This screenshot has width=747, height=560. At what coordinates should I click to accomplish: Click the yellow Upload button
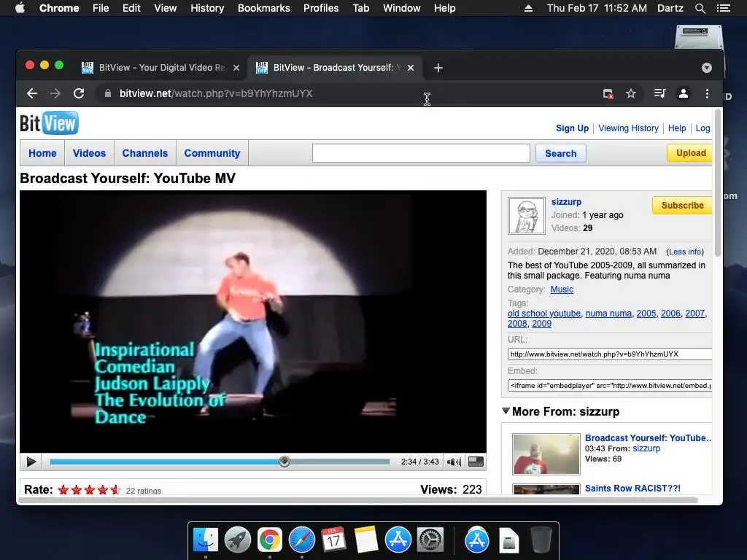[x=689, y=153]
